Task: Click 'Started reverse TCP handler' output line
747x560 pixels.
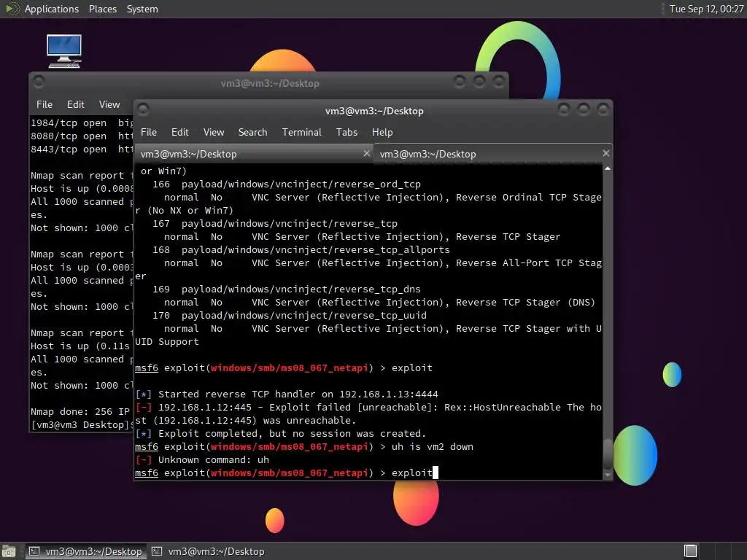Action: coord(286,394)
